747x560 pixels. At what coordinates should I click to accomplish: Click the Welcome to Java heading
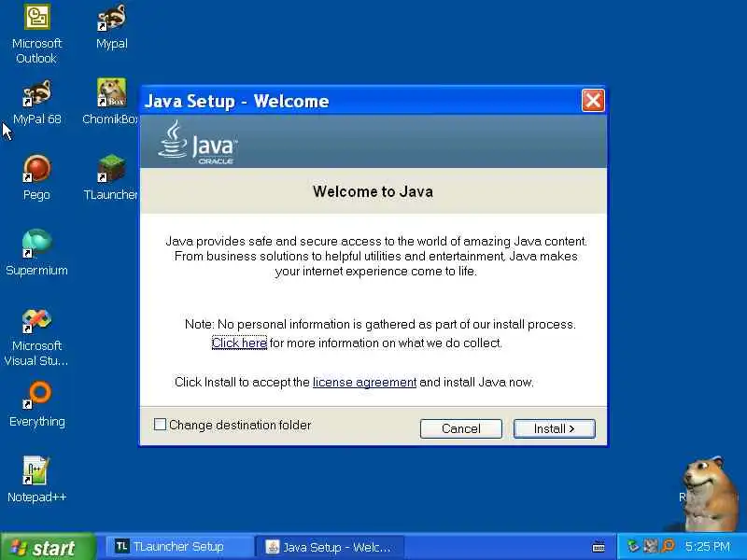(x=373, y=191)
